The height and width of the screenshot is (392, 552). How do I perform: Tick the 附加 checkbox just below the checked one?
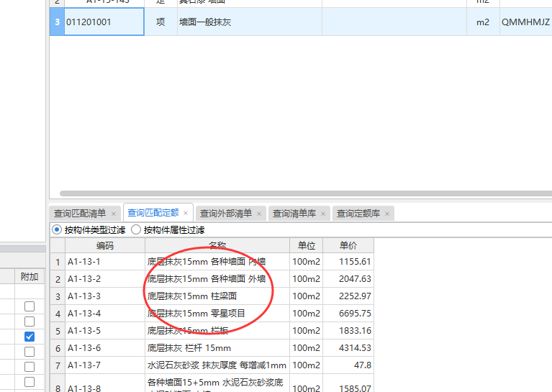[x=30, y=352]
